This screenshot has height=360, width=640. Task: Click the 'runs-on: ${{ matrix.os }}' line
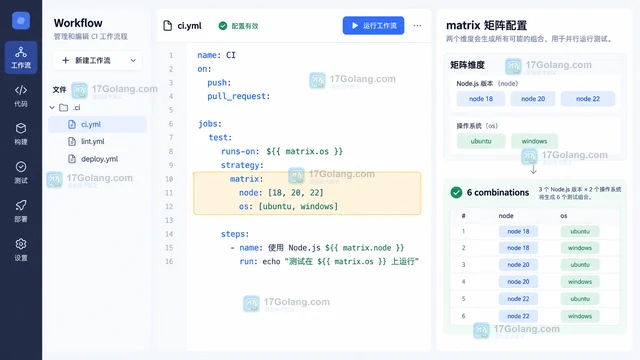point(282,151)
